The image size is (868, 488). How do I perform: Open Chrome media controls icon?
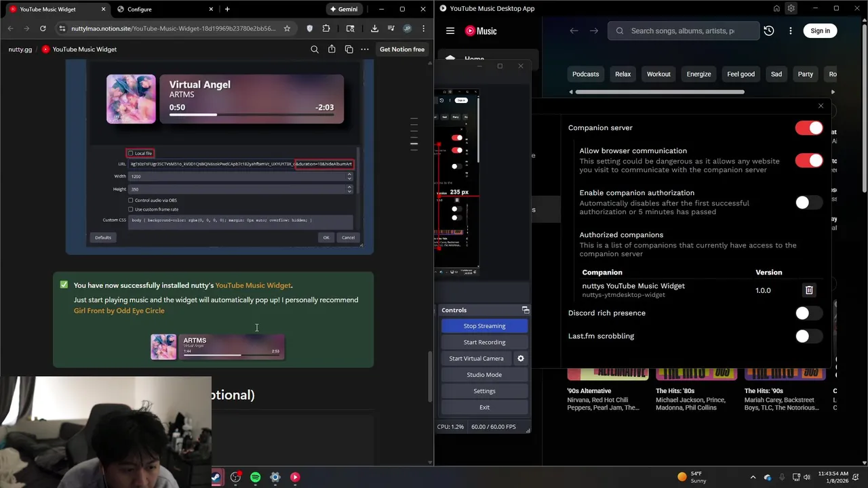coord(391,28)
